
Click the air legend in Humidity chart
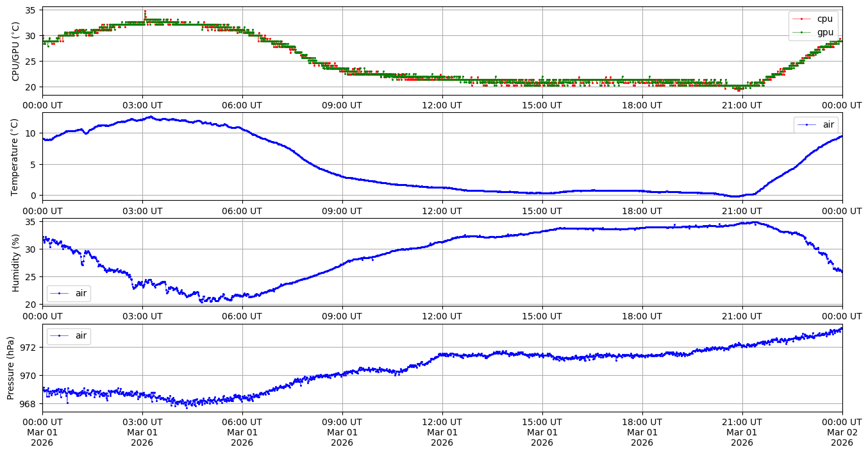tap(80, 294)
